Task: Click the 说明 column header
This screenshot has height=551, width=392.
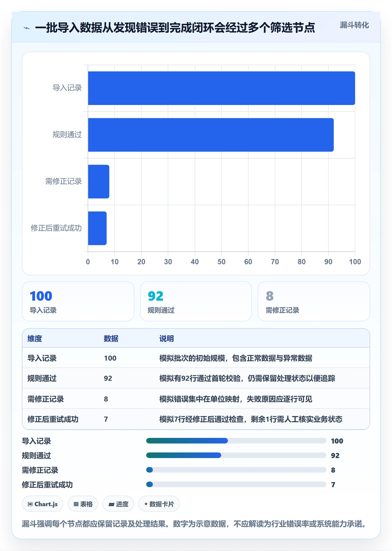Action: [167, 338]
